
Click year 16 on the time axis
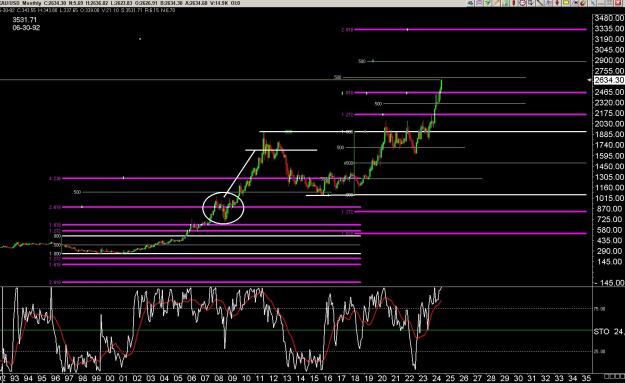tap(328, 379)
